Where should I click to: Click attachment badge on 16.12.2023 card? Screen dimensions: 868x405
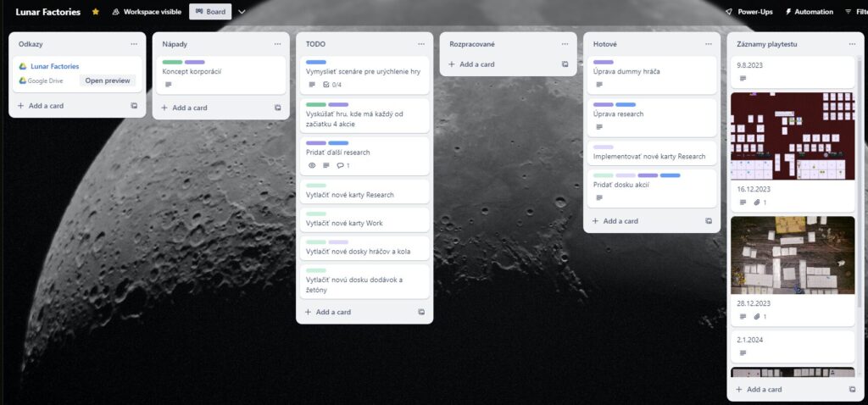760,202
